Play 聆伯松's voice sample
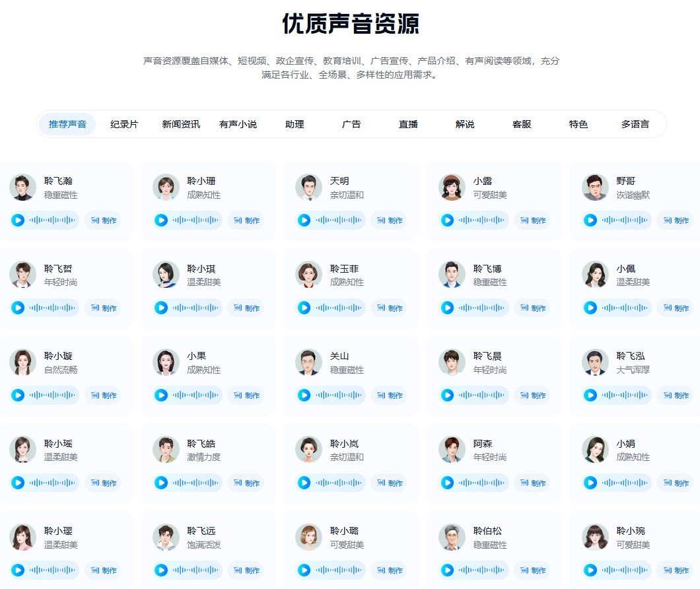Image resolution: width=700 pixels, height=589 pixels. coord(446,570)
